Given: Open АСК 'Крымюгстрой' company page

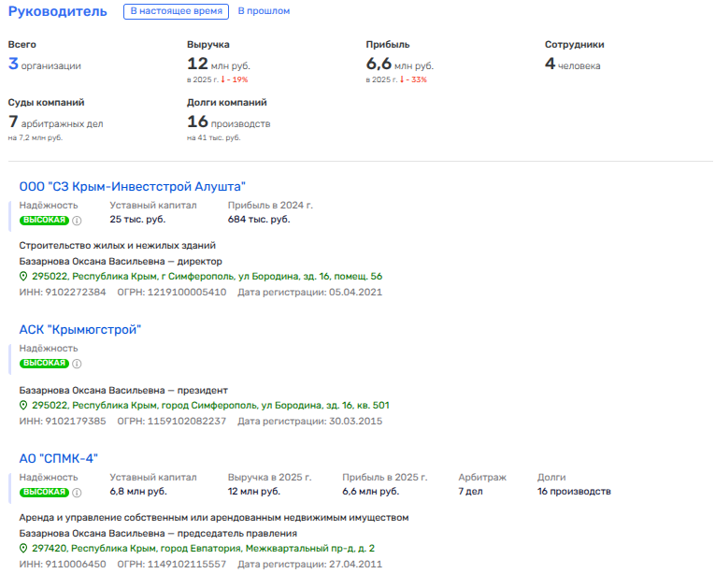Looking at the screenshot, I should point(79,329).
